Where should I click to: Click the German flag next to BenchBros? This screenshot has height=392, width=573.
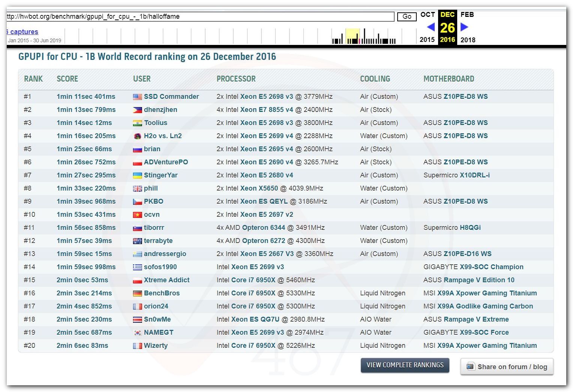137,293
